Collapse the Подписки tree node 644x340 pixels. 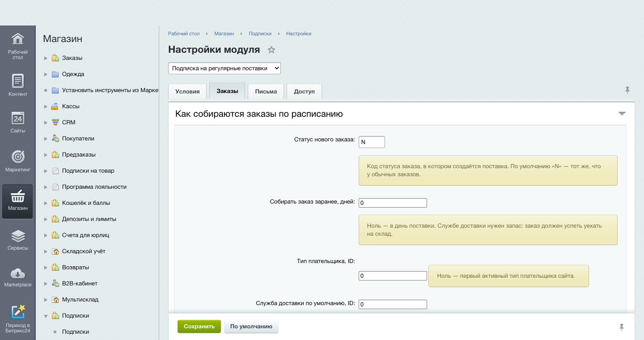[x=46, y=316]
